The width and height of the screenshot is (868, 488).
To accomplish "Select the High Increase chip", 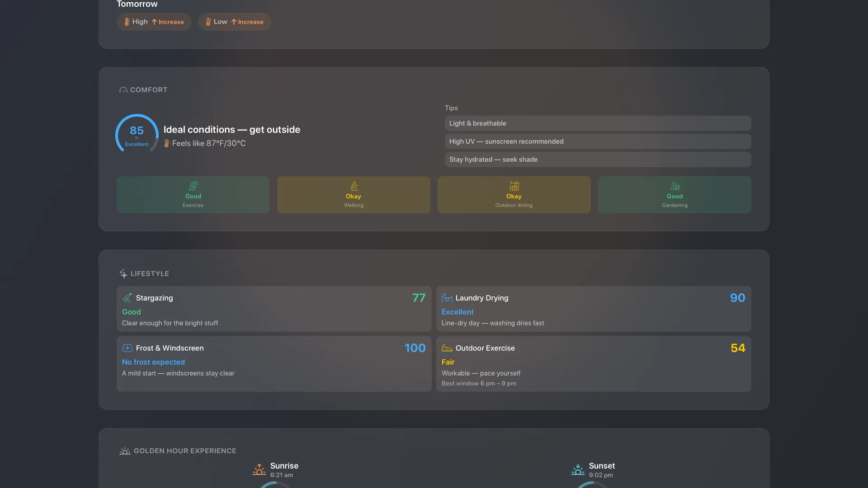I will 154,22.
